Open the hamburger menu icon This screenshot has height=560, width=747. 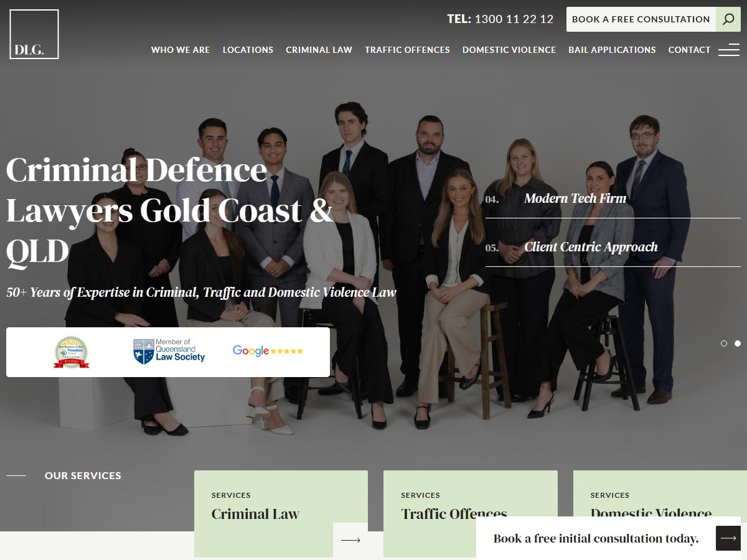pyautogui.click(x=729, y=50)
